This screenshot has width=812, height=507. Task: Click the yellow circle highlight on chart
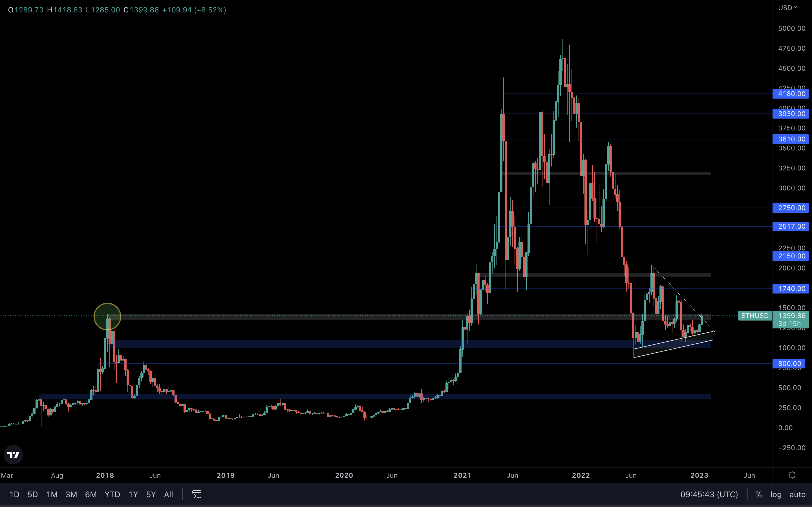(107, 317)
